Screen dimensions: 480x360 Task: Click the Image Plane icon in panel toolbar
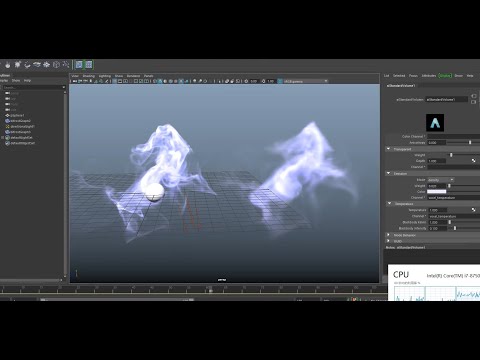coord(96,81)
